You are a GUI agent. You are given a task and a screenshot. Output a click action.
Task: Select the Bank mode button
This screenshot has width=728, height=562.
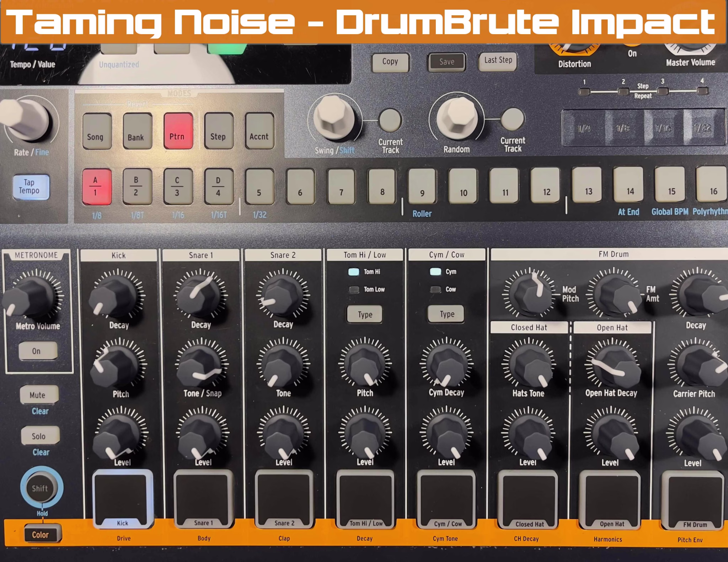[137, 131]
